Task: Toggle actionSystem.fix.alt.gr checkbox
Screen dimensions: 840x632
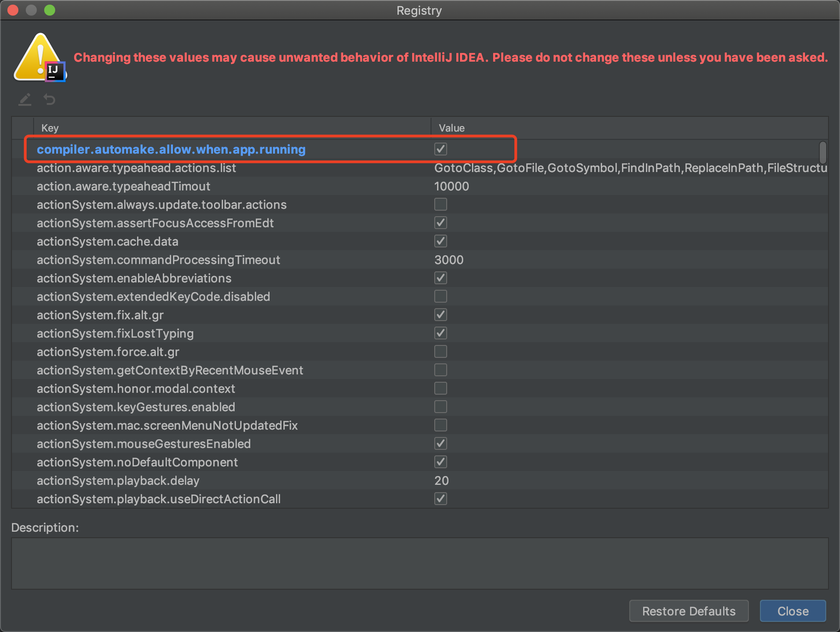Action: tap(441, 315)
